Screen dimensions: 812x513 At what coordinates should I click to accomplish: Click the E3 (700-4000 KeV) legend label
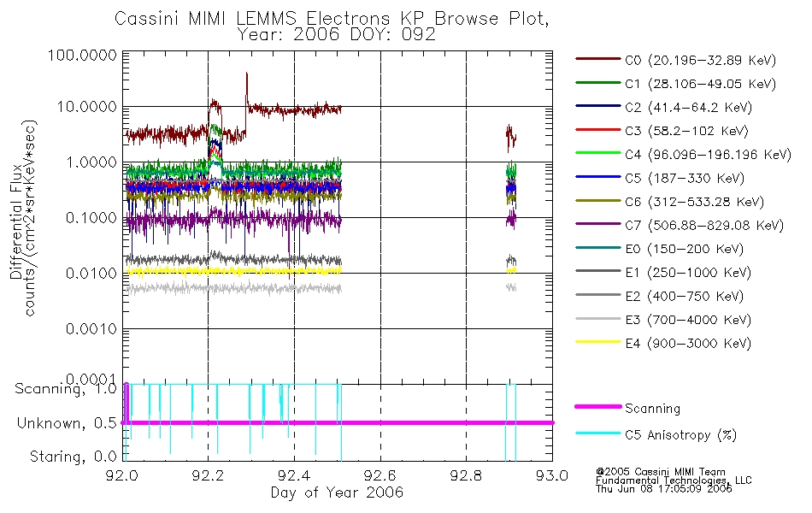click(x=688, y=320)
